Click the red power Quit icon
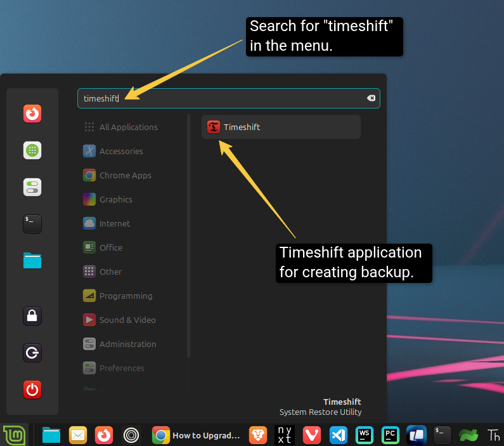The width and height of the screenshot is (504, 446). (32, 390)
